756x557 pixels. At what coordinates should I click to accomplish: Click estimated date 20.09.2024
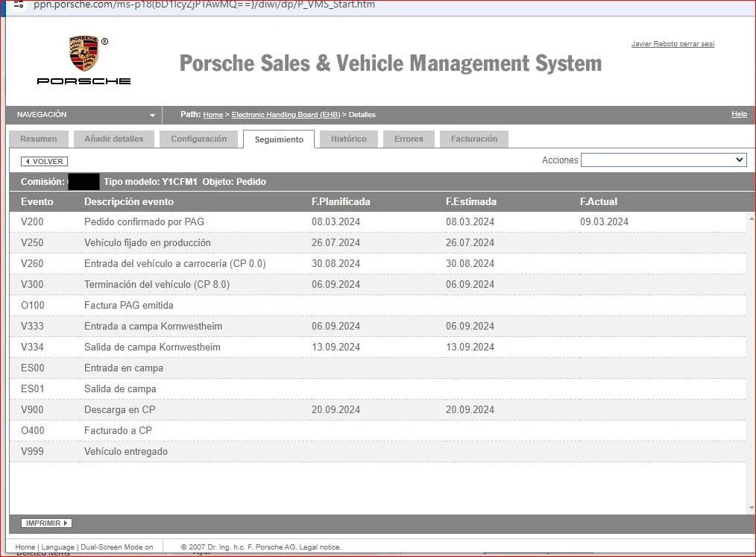pos(470,410)
